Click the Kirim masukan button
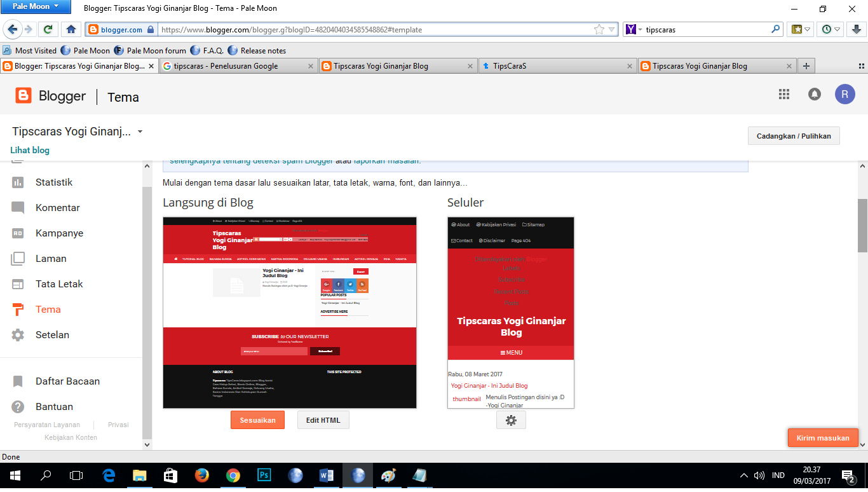The image size is (868, 492). (823, 438)
